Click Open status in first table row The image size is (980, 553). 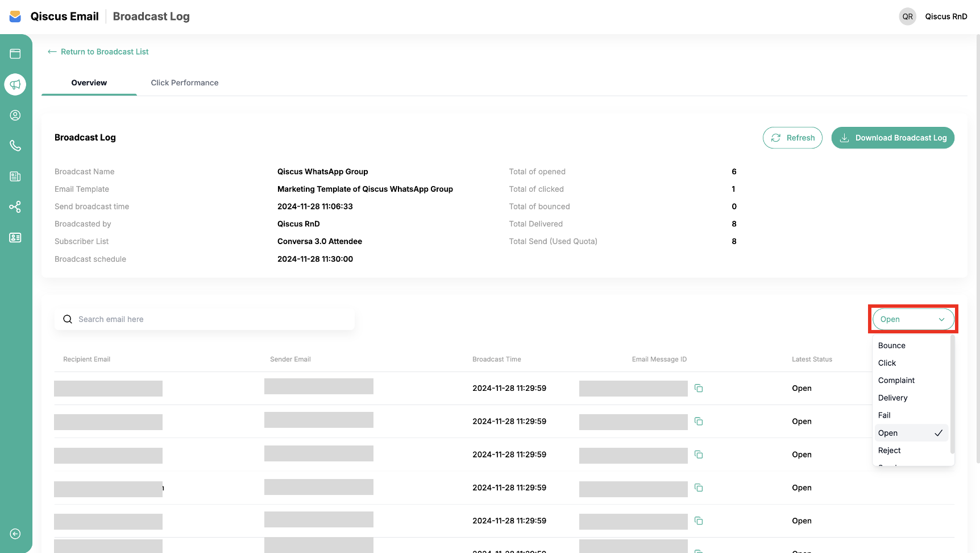pos(802,389)
